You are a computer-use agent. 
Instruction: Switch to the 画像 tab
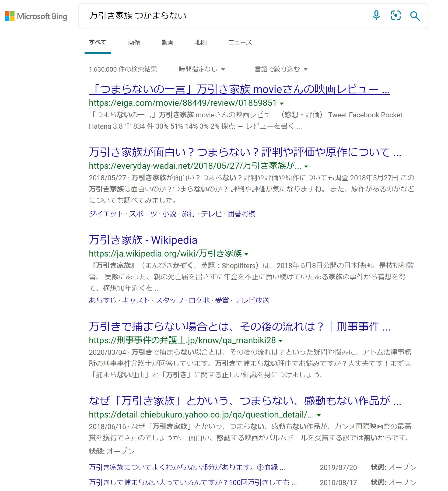coord(134,42)
